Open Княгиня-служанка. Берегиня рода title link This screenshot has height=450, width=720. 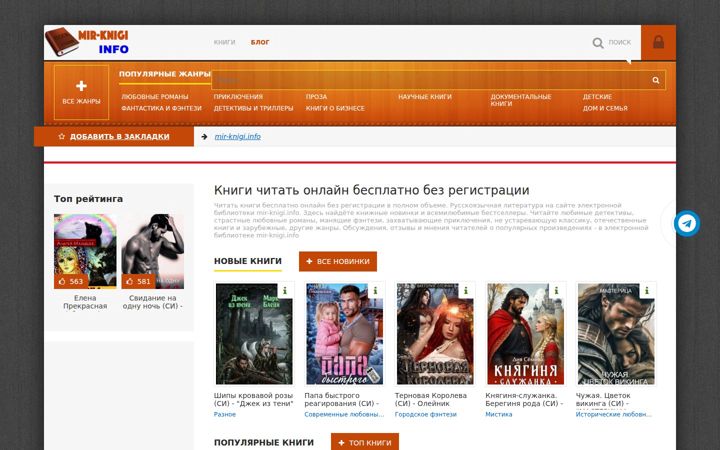pyautogui.click(x=524, y=399)
